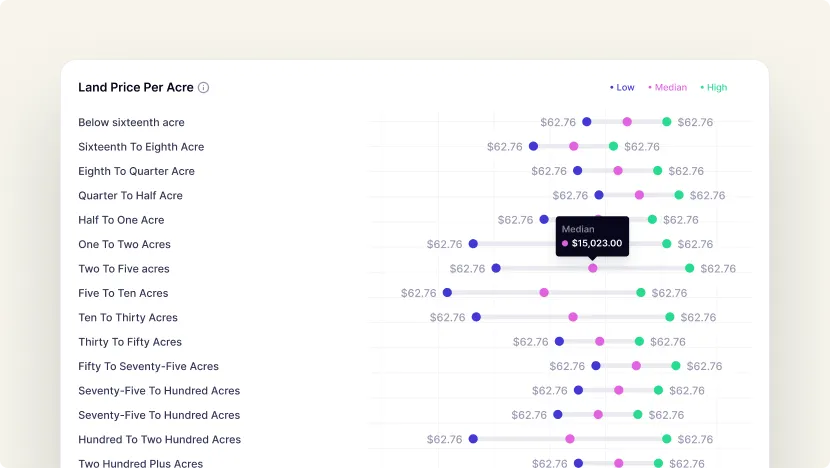Toggle the High series in the legend
830x468 pixels.
(714, 88)
